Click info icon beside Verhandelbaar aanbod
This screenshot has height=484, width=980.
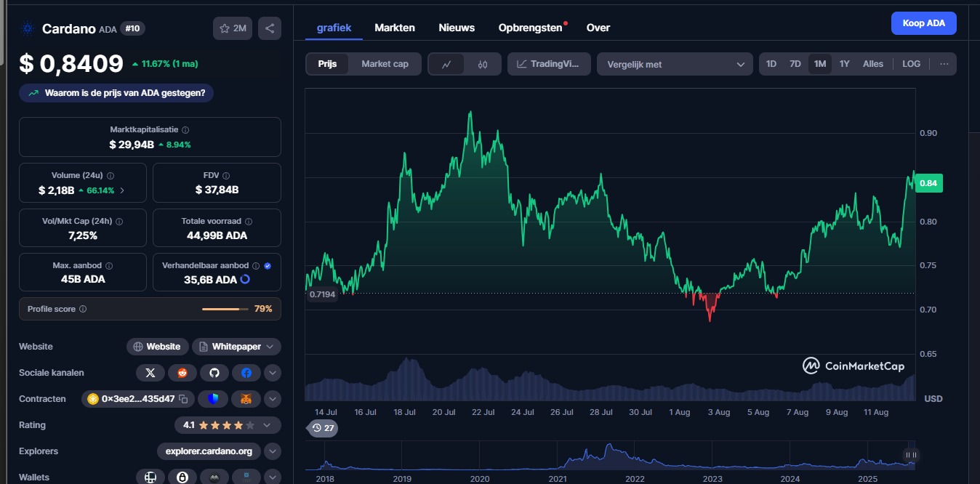[x=255, y=266]
